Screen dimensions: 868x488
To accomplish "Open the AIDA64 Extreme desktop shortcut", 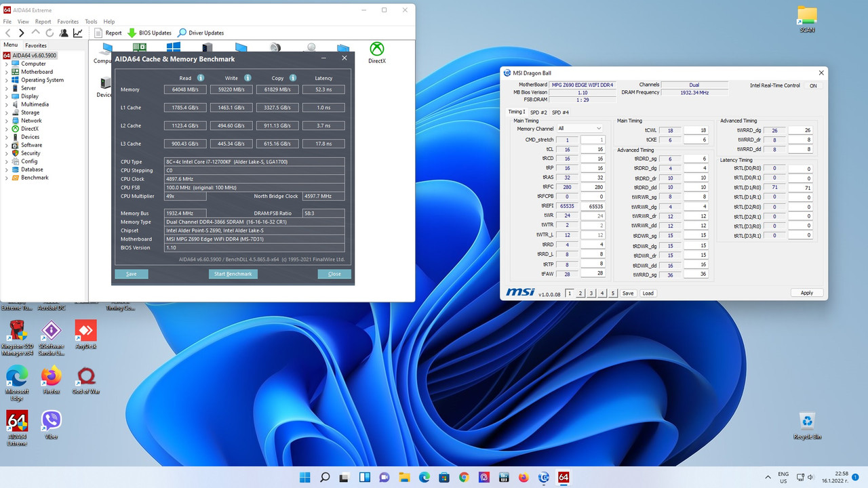I will (x=17, y=428).
